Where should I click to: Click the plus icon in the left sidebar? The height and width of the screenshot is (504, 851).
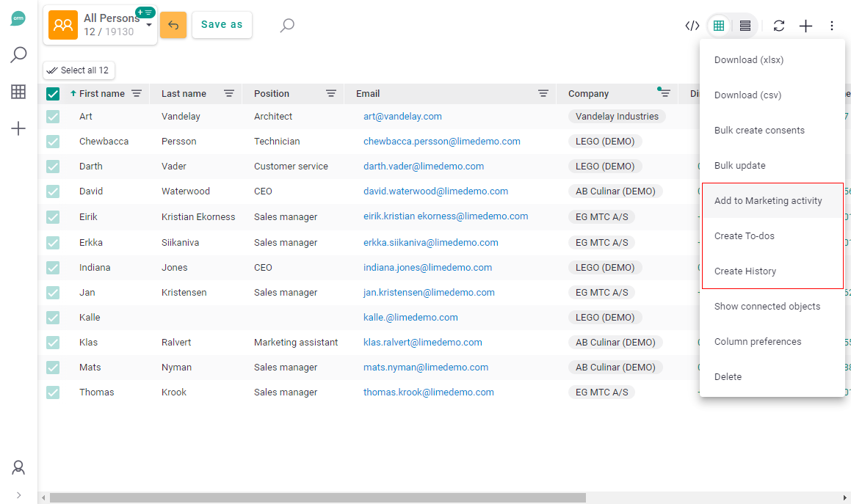(18, 128)
